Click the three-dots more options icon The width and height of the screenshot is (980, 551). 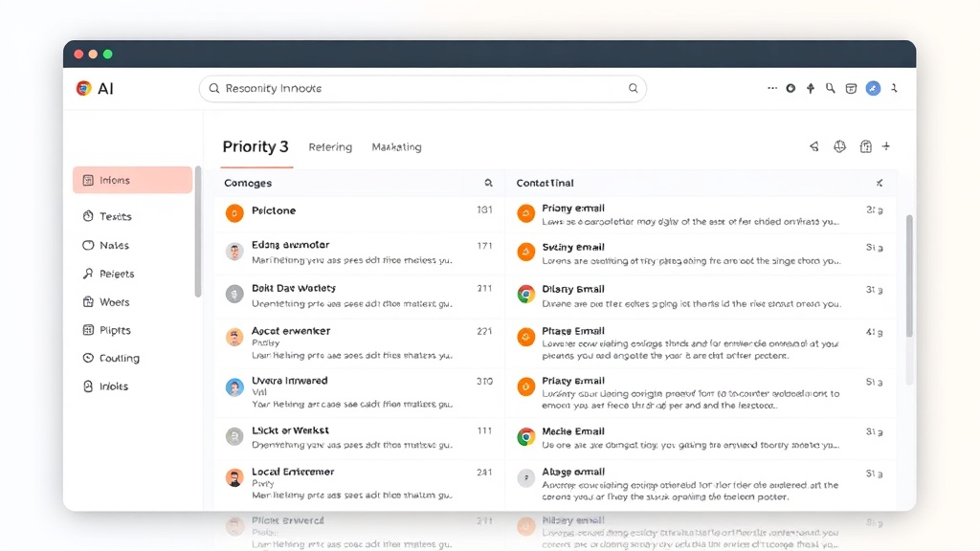point(772,88)
